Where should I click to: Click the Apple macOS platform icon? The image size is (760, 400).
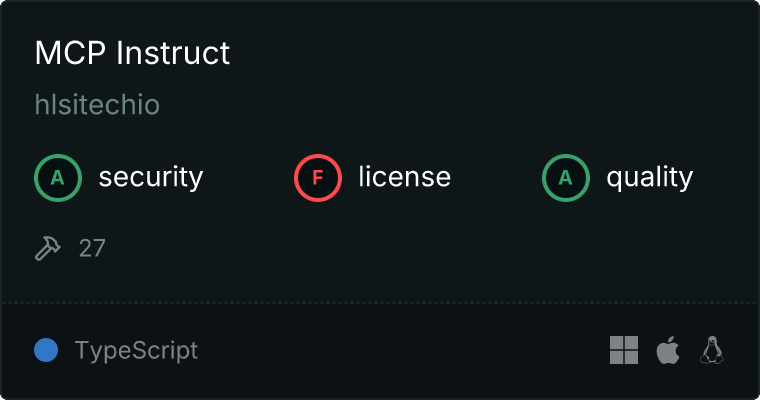[667, 350]
